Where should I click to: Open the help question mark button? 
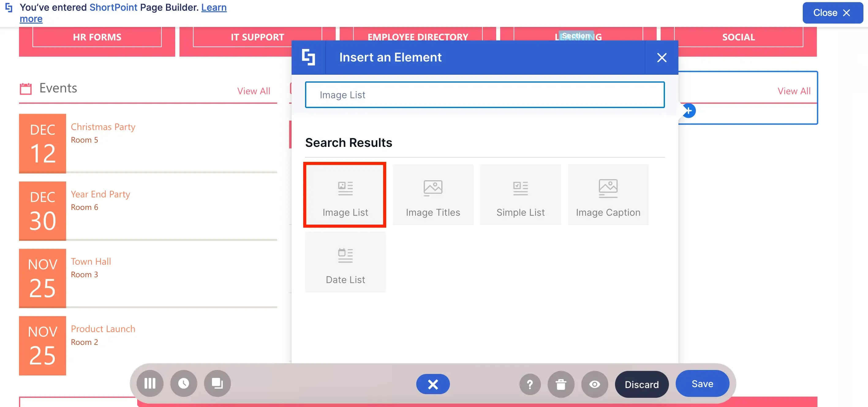[530, 384]
